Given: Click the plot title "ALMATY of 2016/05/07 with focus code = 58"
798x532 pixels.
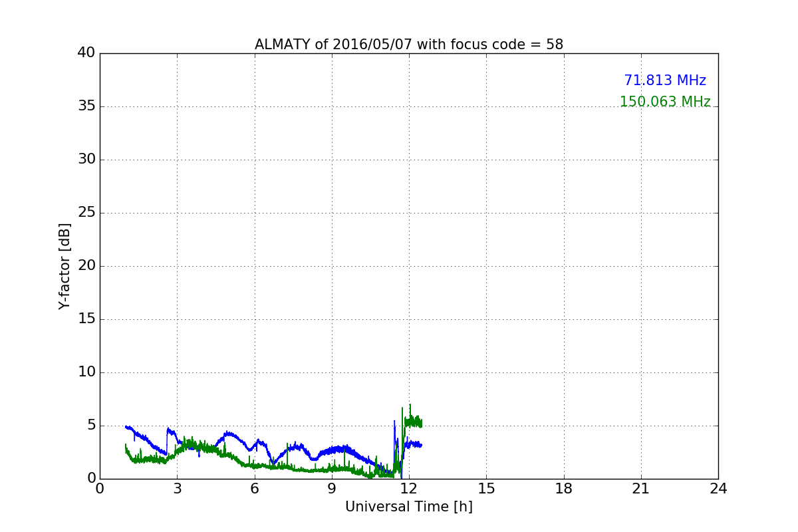Looking at the screenshot, I should (409, 45).
